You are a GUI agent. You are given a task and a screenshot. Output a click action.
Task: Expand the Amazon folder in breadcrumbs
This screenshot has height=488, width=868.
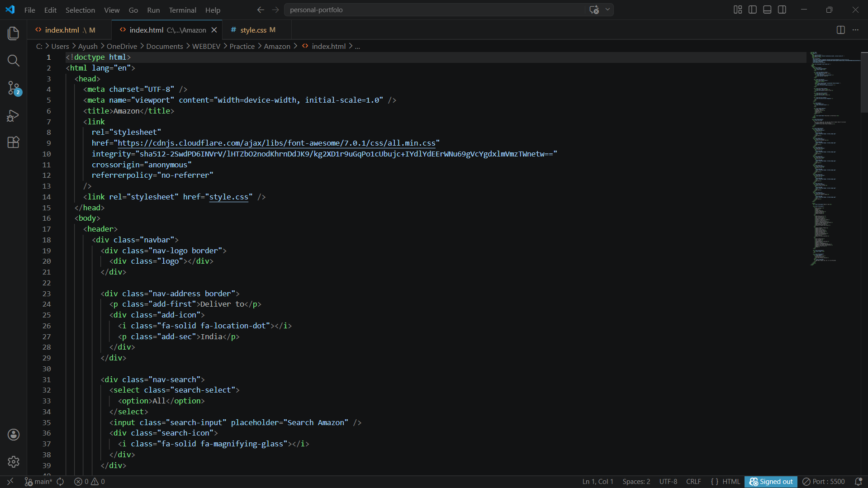tap(277, 46)
